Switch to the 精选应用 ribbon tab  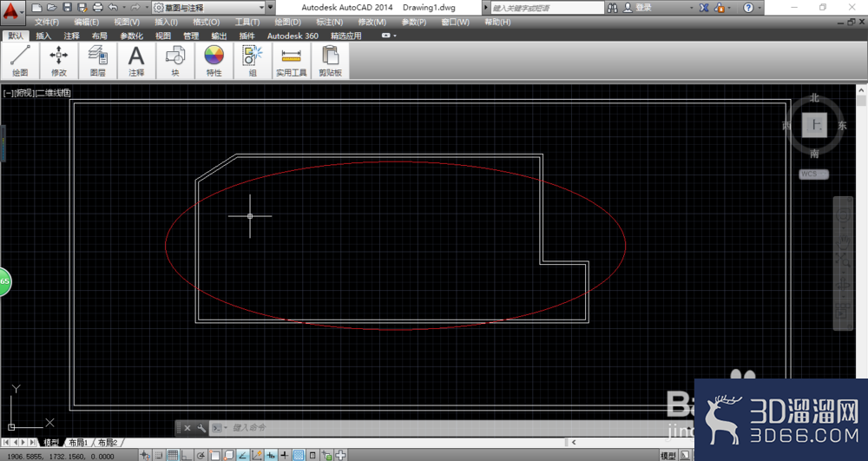[x=346, y=36]
